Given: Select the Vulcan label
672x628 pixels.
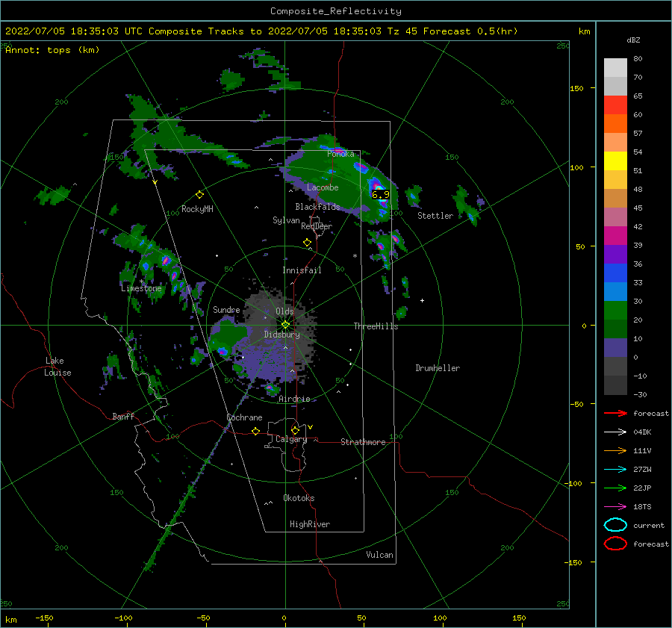Looking at the screenshot, I should [x=380, y=555].
